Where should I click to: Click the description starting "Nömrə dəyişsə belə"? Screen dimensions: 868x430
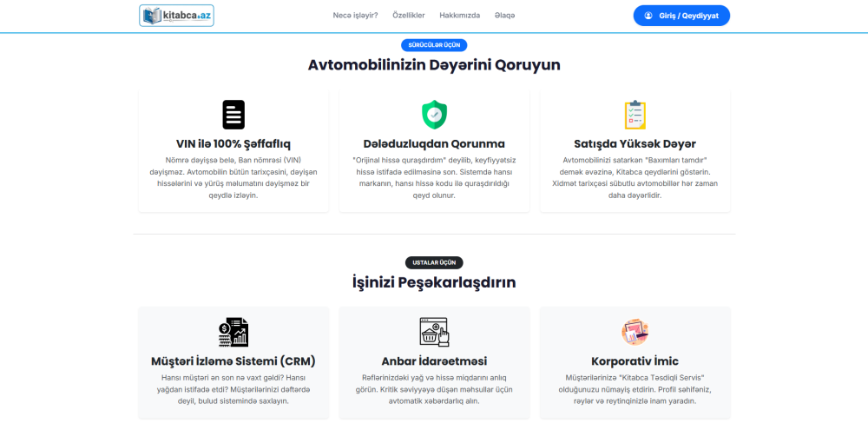(233, 178)
